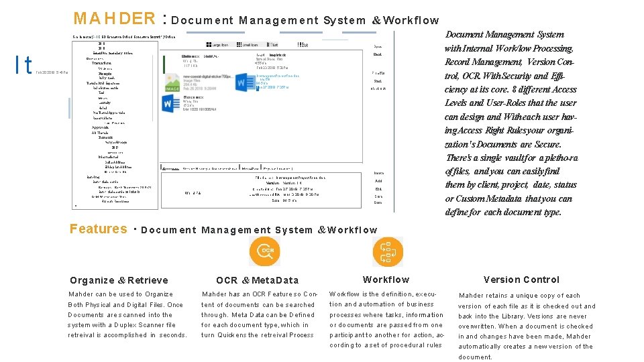Click the Edit button at right
Screen dimensions: 644x362
click(378, 189)
